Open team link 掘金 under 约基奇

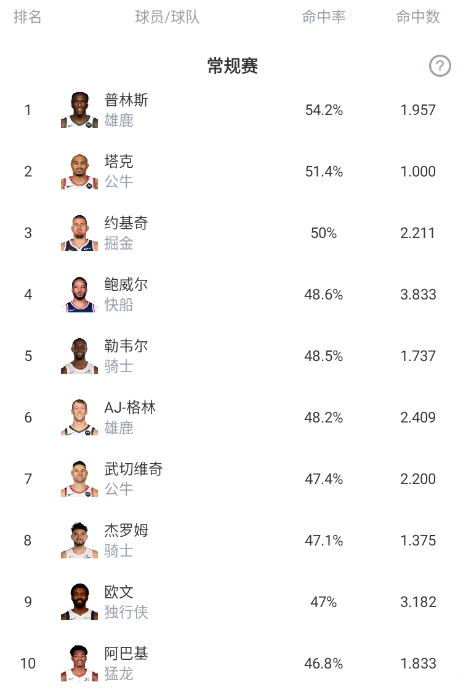119,243
